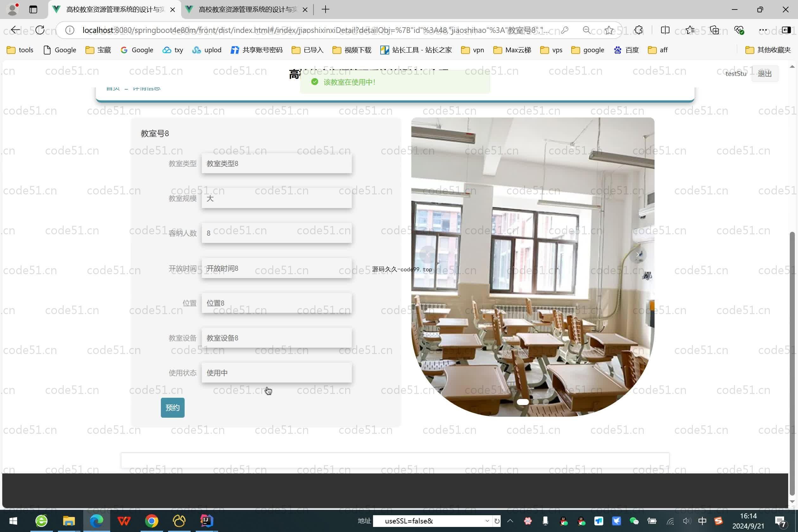This screenshot has height=532, width=798.
Task: Select the first 高校教室资源管理系统 tab
Action: point(114,9)
